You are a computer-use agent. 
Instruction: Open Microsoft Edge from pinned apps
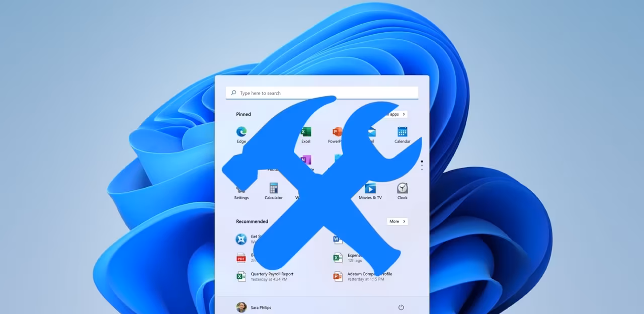242,132
